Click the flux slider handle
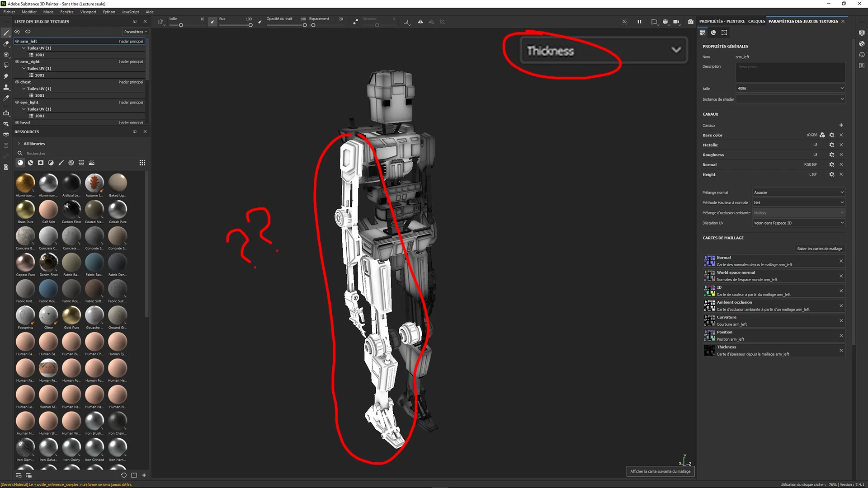 [x=250, y=25]
